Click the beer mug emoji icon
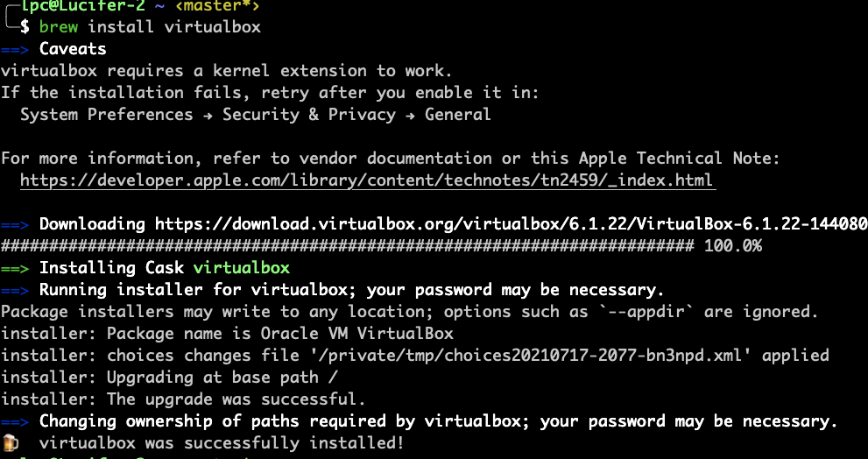This screenshot has height=459, width=868. tap(11, 443)
